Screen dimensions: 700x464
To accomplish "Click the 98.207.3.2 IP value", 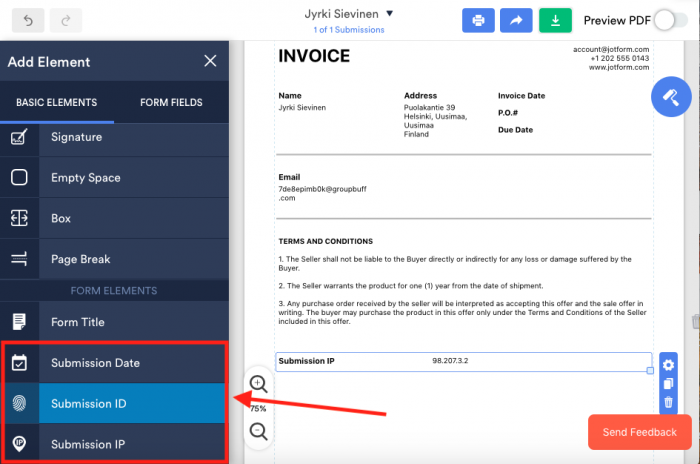I will pyautogui.click(x=450, y=360).
